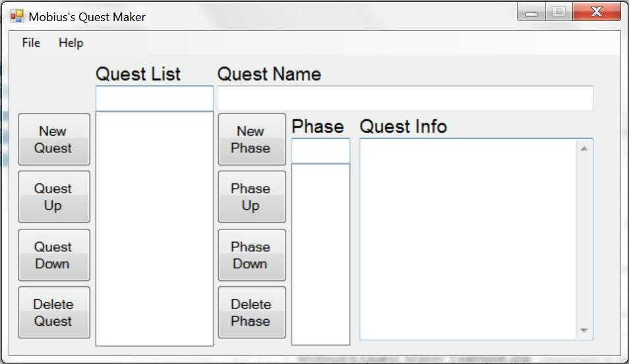Viewport: 629px width, 364px height.
Task: Click the Quest Down button
Action: pyautogui.click(x=54, y=255)
